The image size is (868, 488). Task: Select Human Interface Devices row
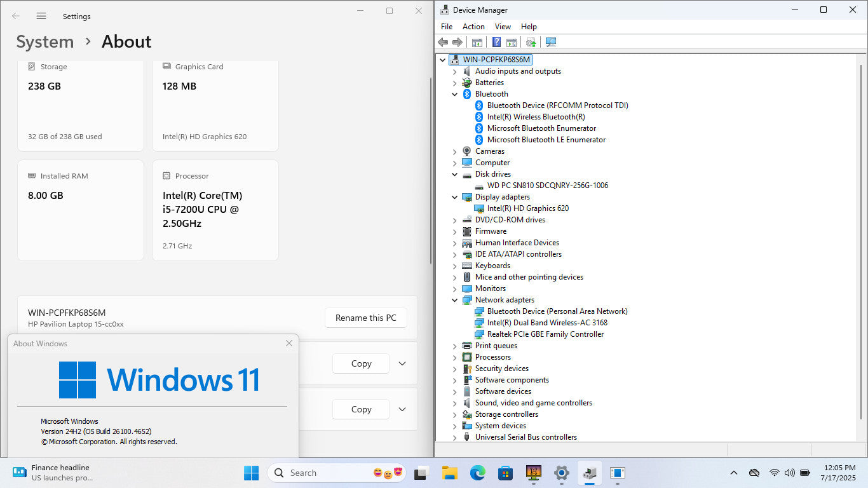pyautogui.click(x=517, y=243)
